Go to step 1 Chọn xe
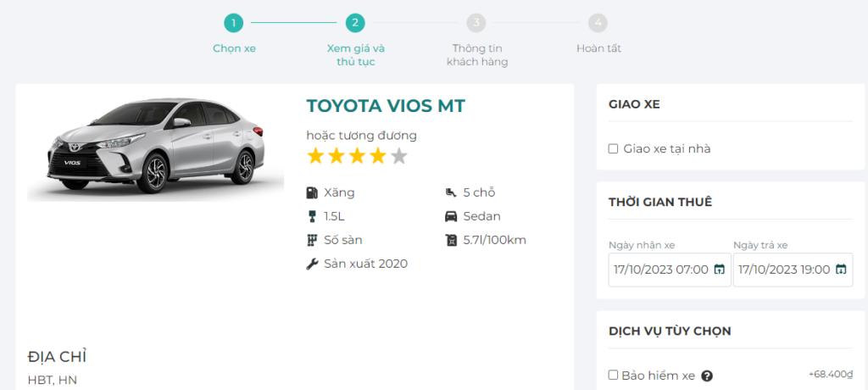 click(x=233, y=23)
